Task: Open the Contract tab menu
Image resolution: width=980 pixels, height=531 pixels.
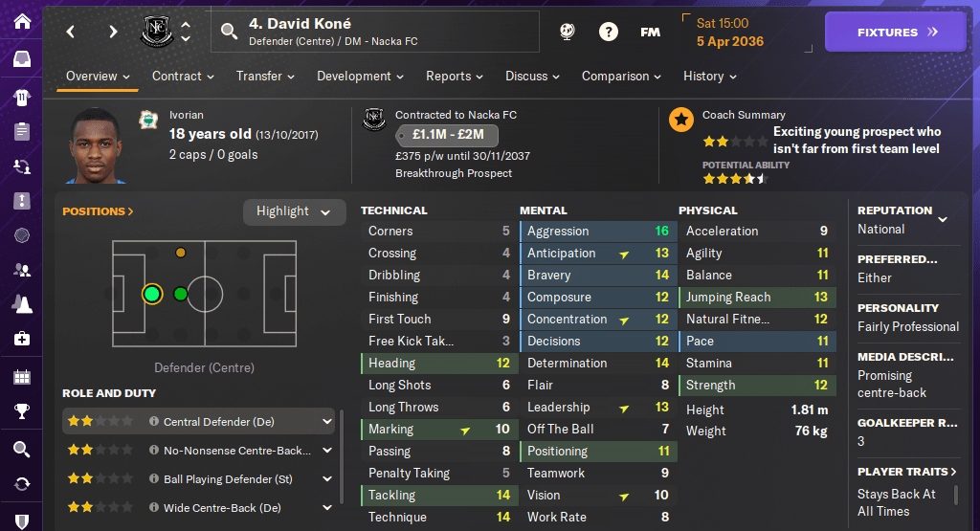Action: (183, 77)
